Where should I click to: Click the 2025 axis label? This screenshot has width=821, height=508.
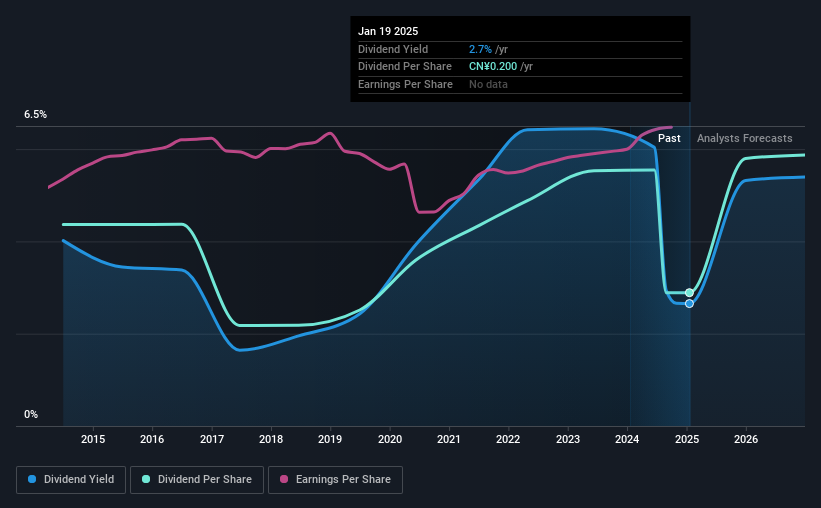686,439
